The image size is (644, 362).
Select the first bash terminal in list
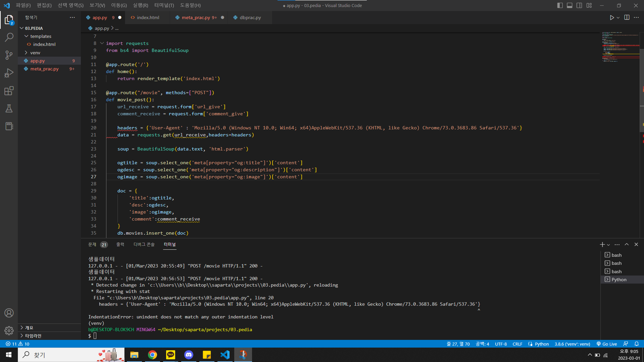point(622,255)
